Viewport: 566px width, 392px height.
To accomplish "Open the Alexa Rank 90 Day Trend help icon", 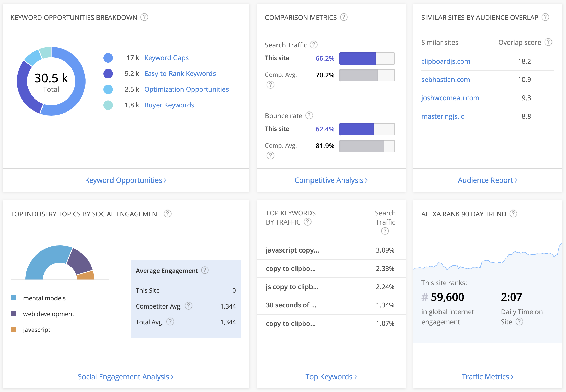I will pyautogui.click(x=514, y=214).
